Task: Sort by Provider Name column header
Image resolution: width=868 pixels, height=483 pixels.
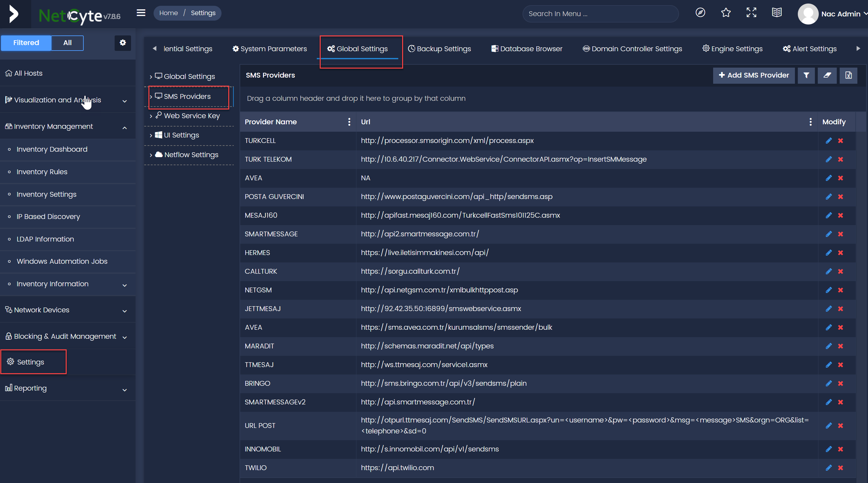Action: coord(270,122)
